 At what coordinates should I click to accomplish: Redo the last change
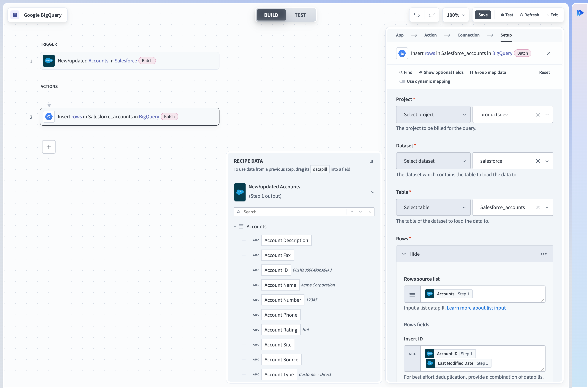tap(432, 15)
